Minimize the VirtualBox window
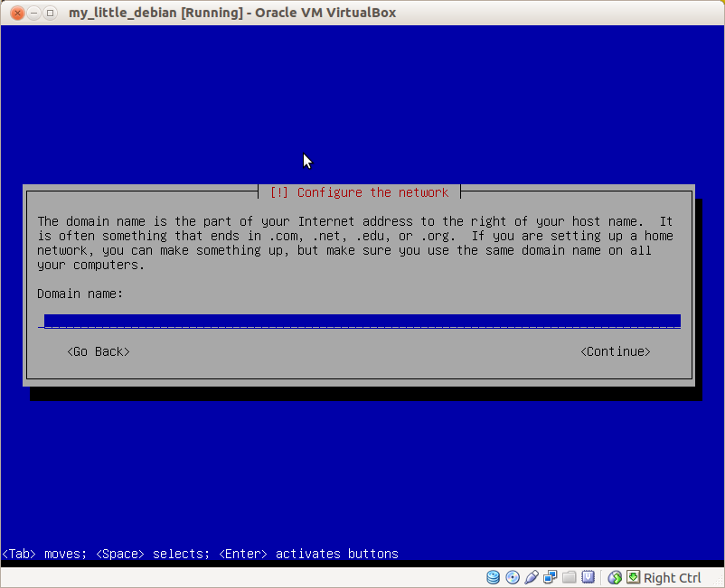725x588 pixels. [33, 13]
